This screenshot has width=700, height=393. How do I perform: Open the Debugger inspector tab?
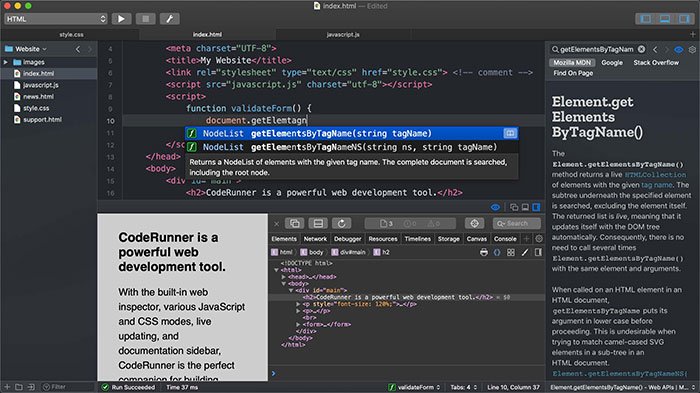pyautogui.click(x=347, y=239)
